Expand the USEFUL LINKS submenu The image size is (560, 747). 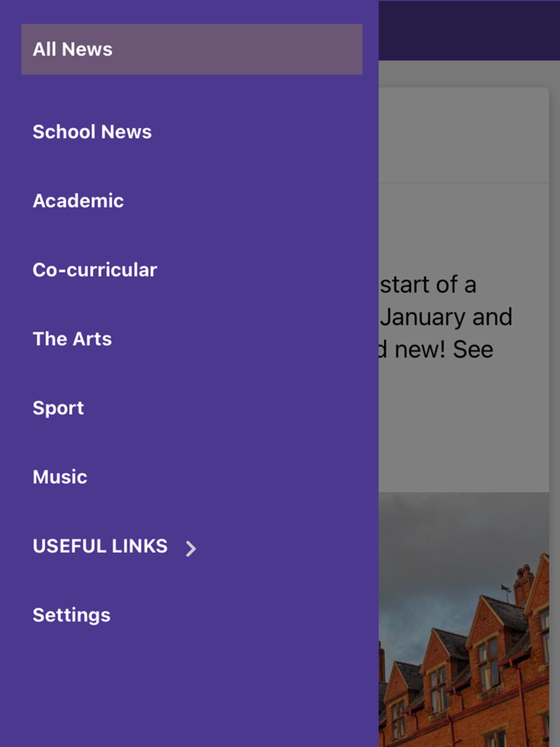(x=99, y=546)
